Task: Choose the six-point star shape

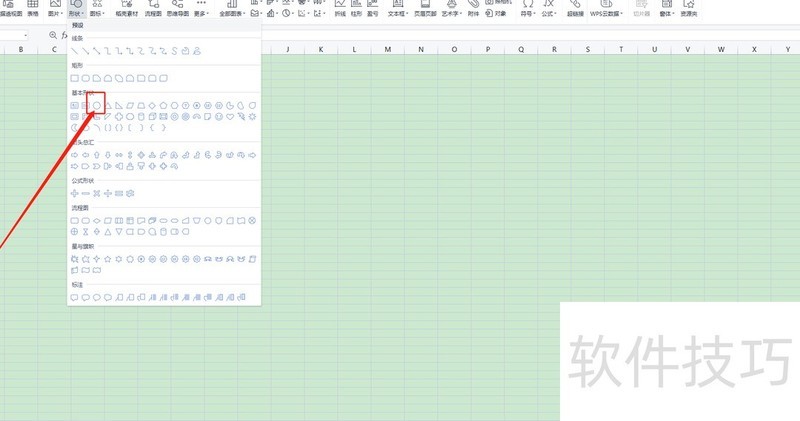Action: pyautogui.click(x=119, y=259)
